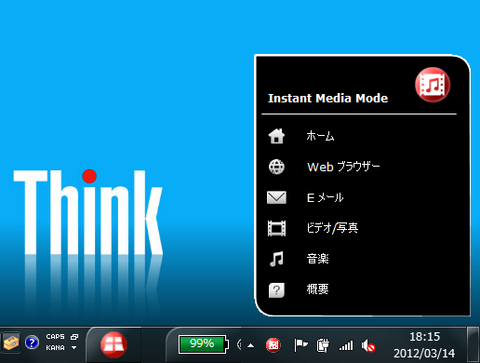Click the date 2012/03/14 in tray
This screenshot has height=363, width=480.
point(424,353)
